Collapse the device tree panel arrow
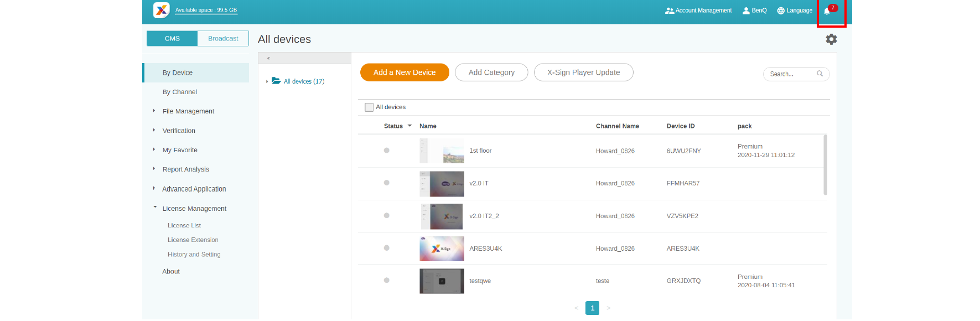Image resolution: width=980 pixels, height=321 pixels. click(x=268, y=58)
